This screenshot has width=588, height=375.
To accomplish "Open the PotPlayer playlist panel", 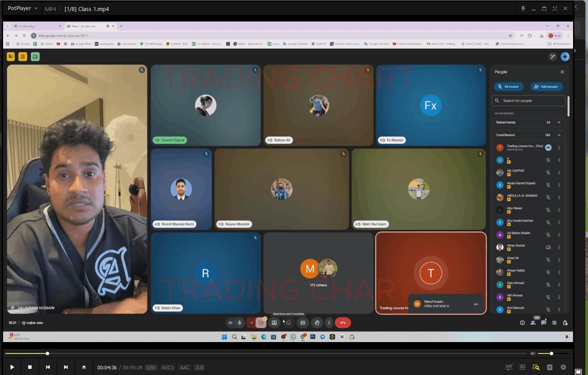I will [x=549, y=367].
